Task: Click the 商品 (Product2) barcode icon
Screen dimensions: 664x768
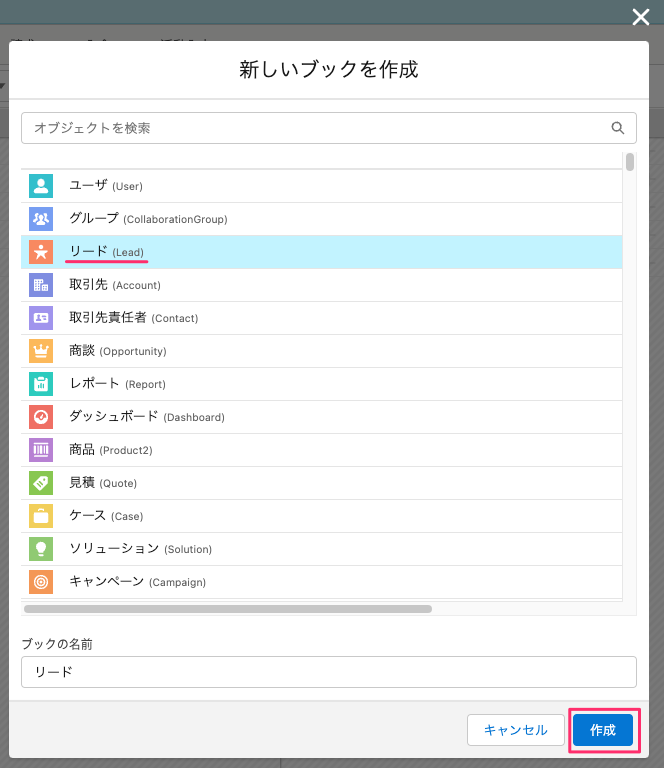Action: (x=41, y=450)
